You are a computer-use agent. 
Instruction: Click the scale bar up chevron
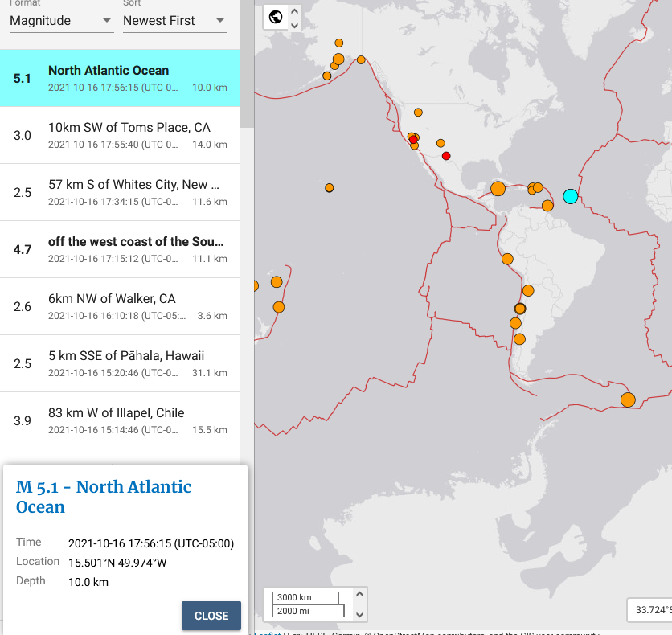tap(359, 594)
